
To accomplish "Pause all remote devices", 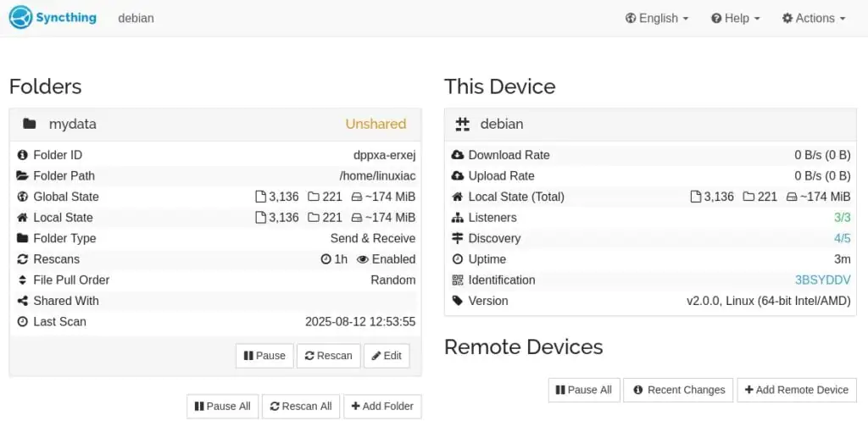I will coord(584,390).
